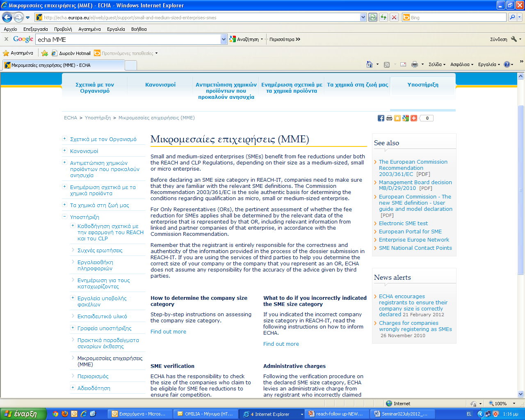
Task: Click the Stop loading red X icon
Action: (x=394, y=17)
